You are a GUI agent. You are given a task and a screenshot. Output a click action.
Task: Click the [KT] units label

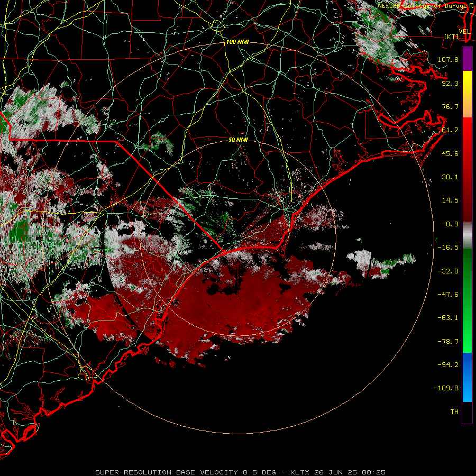coord(452,36)
